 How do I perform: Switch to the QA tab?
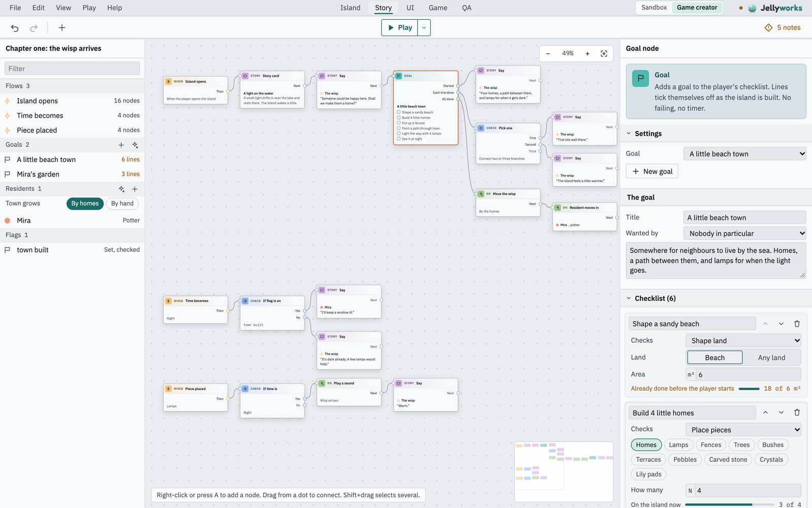tap(466, 8)
